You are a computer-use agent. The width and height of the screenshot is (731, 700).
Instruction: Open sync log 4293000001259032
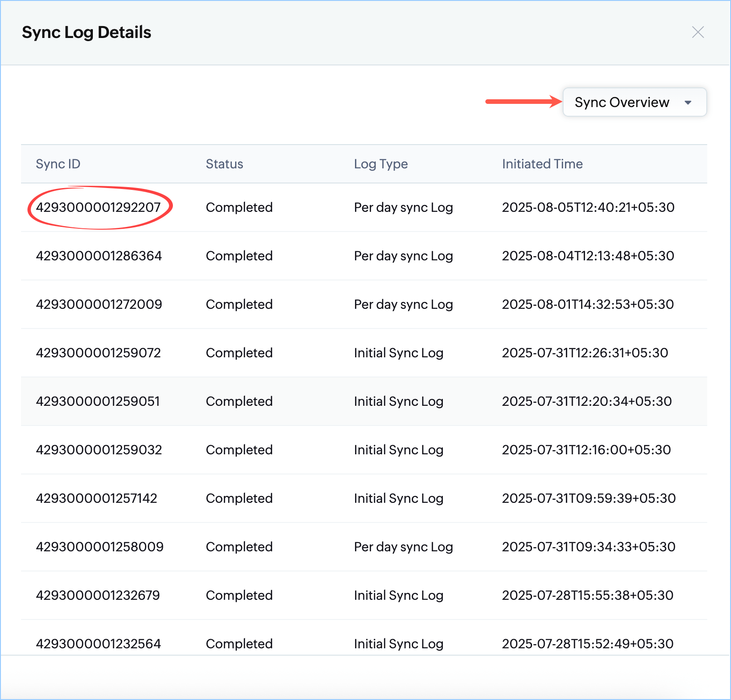click(x=99, y=450)
